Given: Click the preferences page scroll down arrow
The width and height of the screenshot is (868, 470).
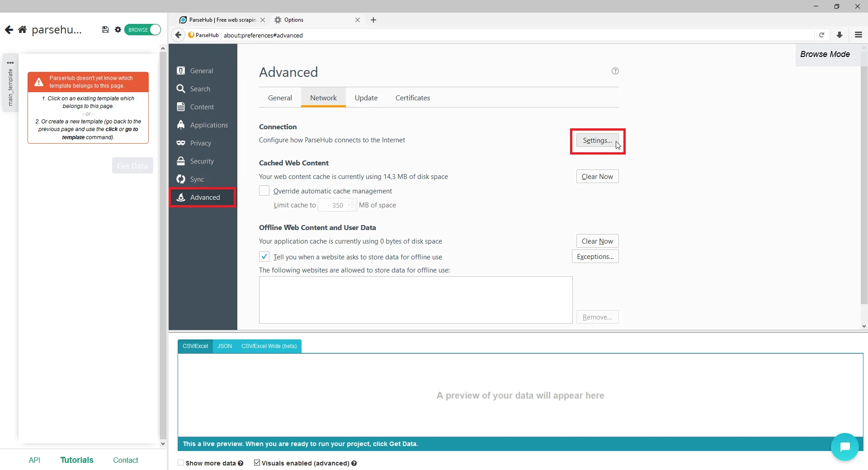Looking at the screenshot, I should point(864,326).
